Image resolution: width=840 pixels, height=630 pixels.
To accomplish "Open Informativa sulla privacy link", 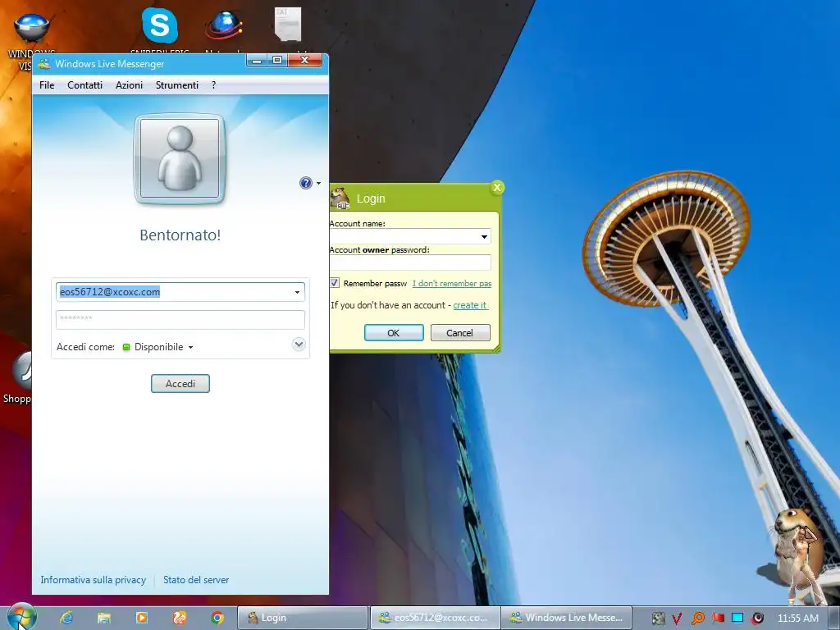I will [x=94, y=580].
